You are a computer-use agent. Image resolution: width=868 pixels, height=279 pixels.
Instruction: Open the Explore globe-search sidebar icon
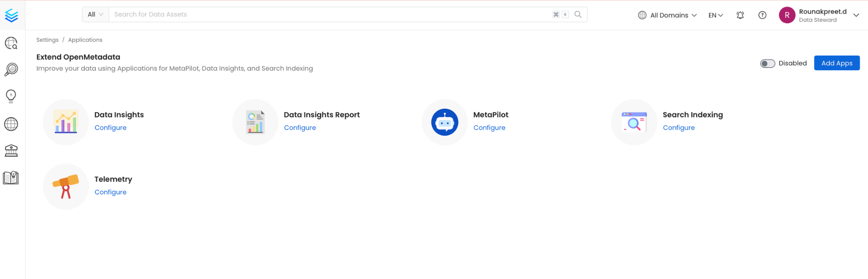(x=11, y=43)
